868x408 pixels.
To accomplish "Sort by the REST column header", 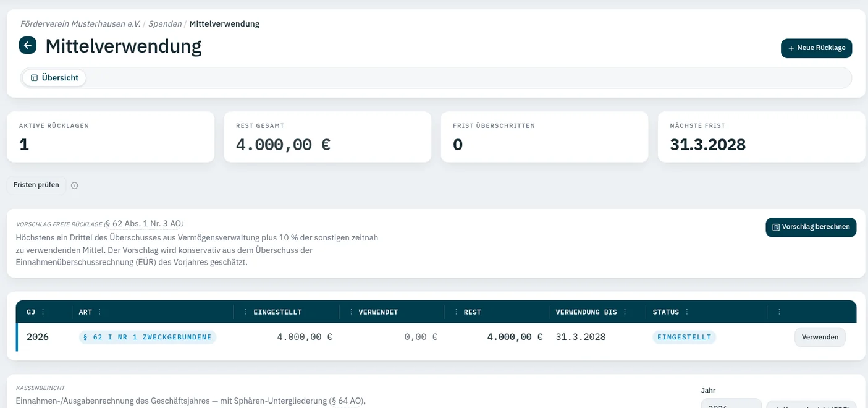I will click(x=473, y=312).
